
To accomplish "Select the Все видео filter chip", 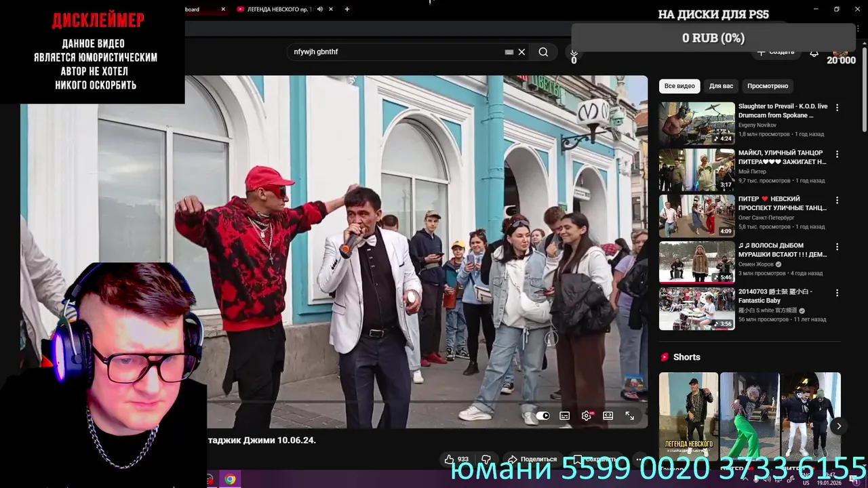I will coord(679,86).
